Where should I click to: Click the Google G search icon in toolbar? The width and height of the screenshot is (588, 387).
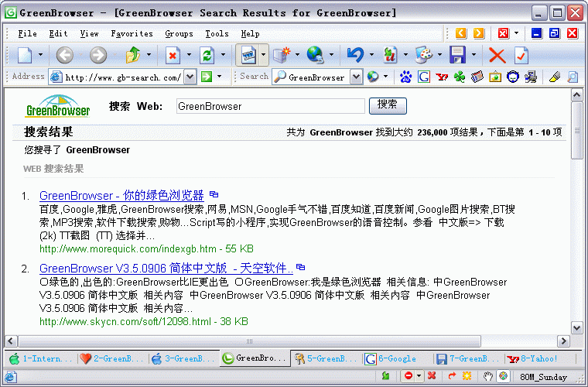coord(424,77)
